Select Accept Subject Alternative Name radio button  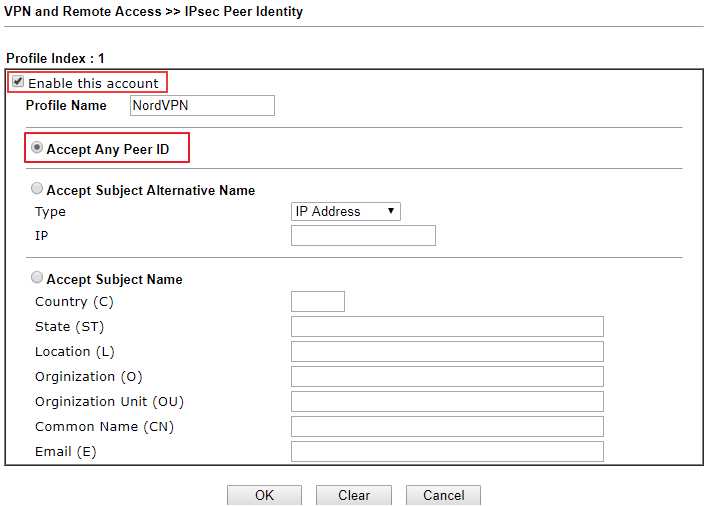click(x=38, y=189)
